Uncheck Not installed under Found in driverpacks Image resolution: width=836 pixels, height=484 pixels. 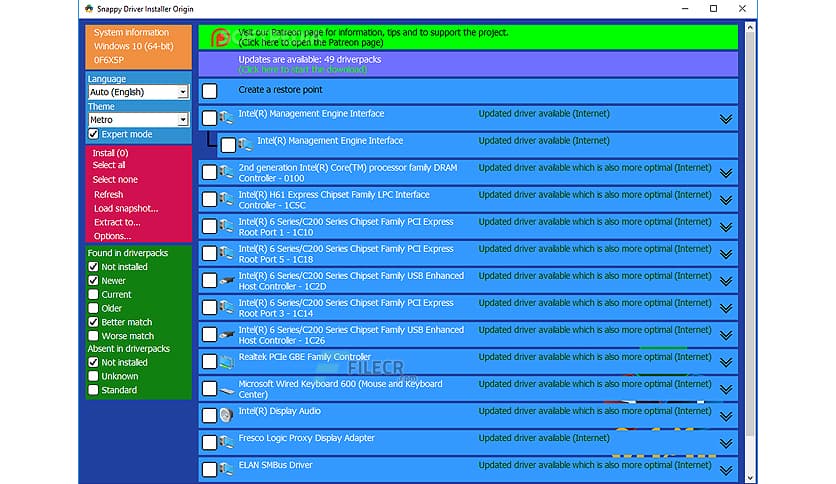click(93, 267)
